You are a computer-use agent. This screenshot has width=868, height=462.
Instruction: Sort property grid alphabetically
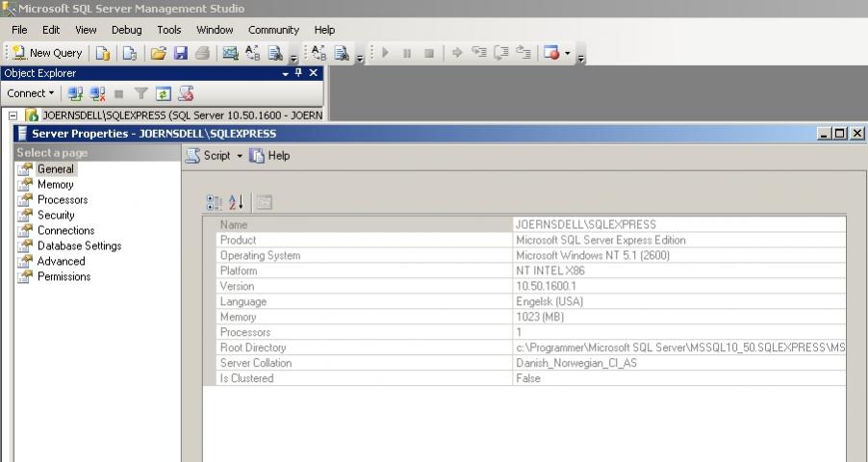pos(237,203)
